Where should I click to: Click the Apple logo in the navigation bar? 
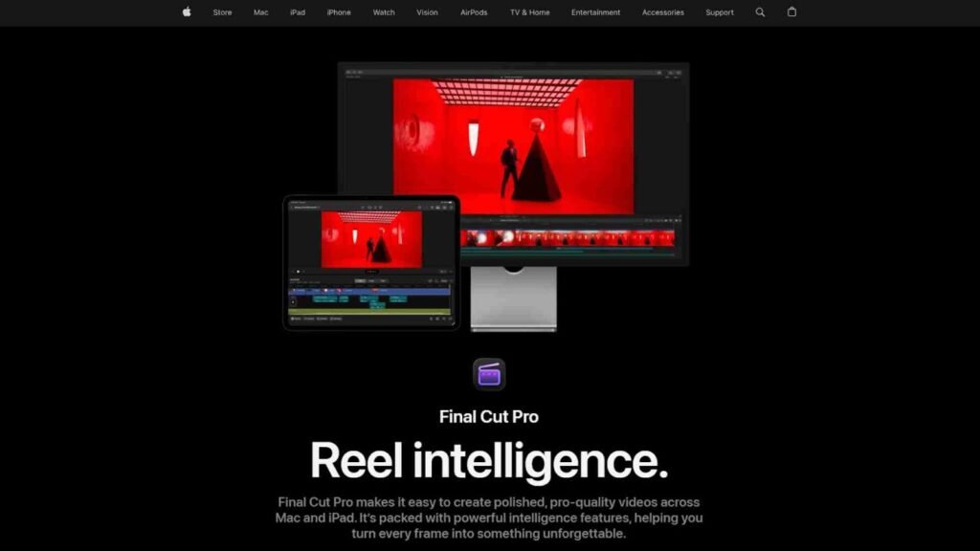(187, 12)
